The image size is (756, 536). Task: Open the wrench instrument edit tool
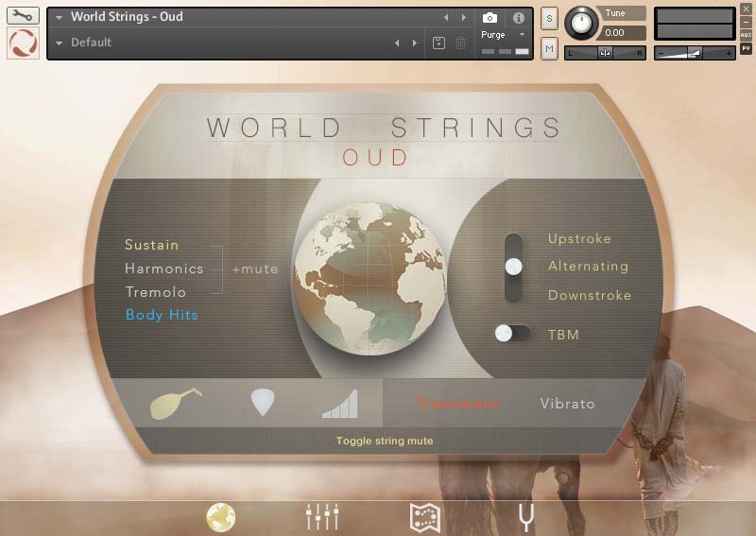pos(23,15)
